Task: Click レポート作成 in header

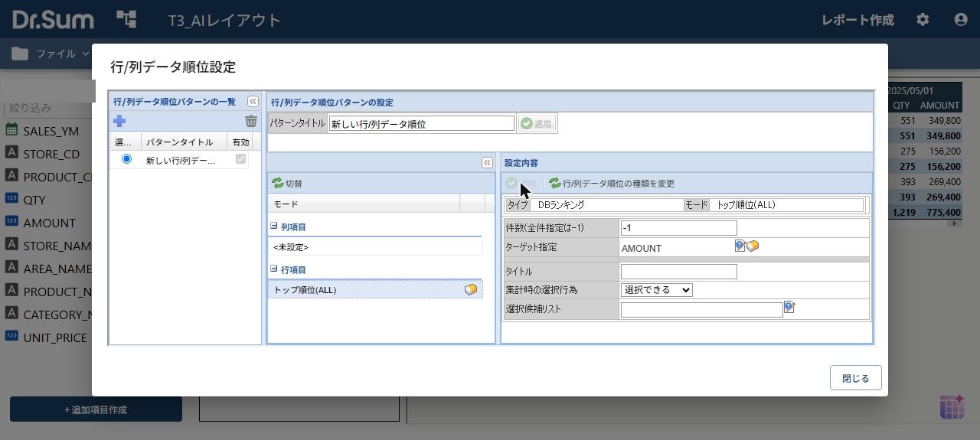Action: click(x=857, y=20)
